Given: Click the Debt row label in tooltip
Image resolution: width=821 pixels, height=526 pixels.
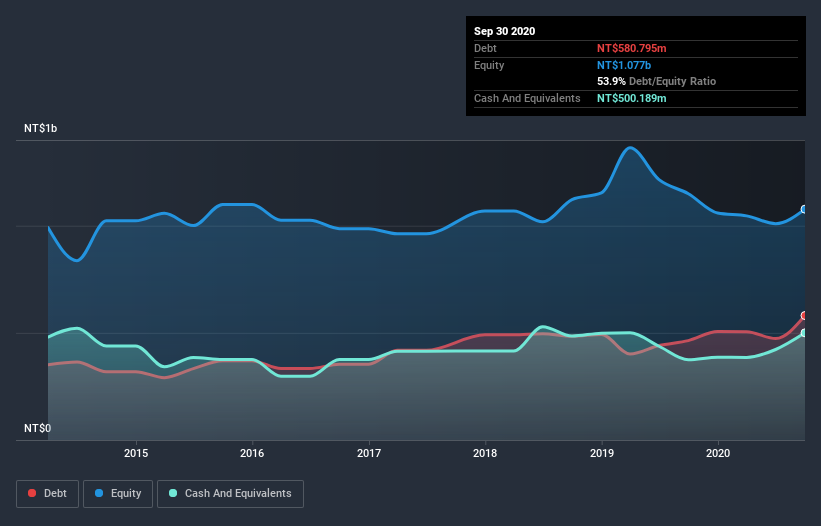Looking at the screenshot, I should click(x=485, y=48).
